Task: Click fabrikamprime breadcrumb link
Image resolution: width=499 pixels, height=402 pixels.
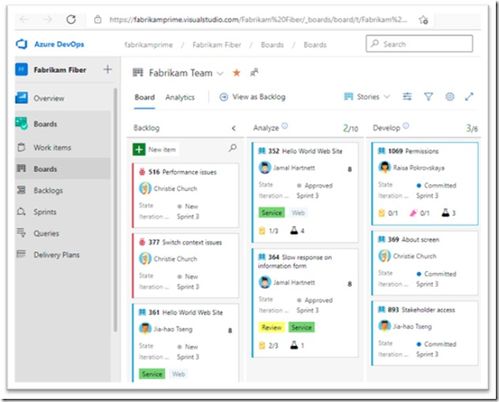Action: 149,45
